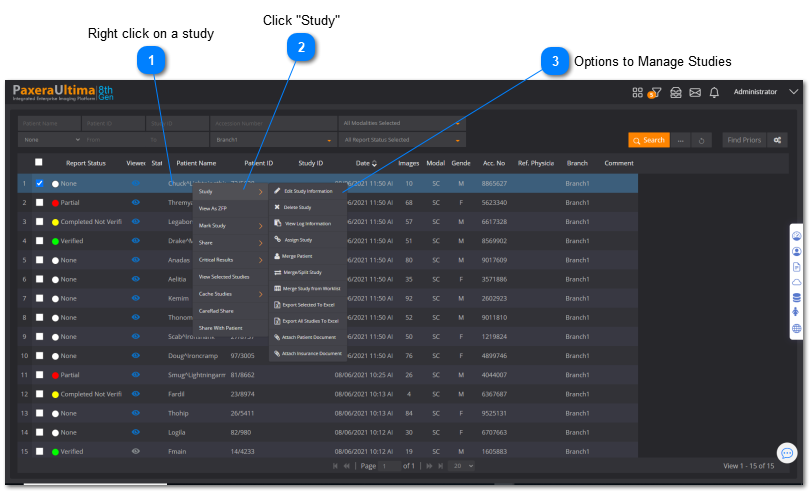Image resolution: width=812 pixels, height=494 pixels.
Task: Click the Excel icon of Export All Studies
Action: click(x=278, y=321)
